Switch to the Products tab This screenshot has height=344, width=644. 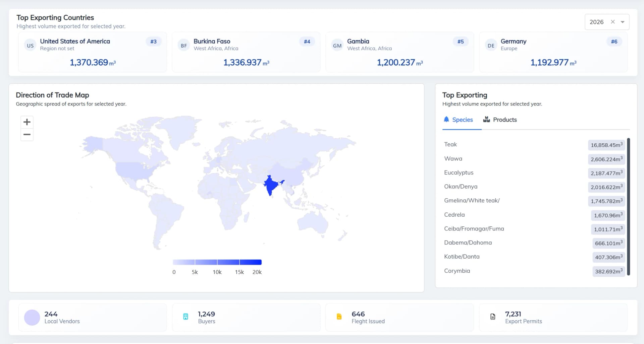point(500,120)
